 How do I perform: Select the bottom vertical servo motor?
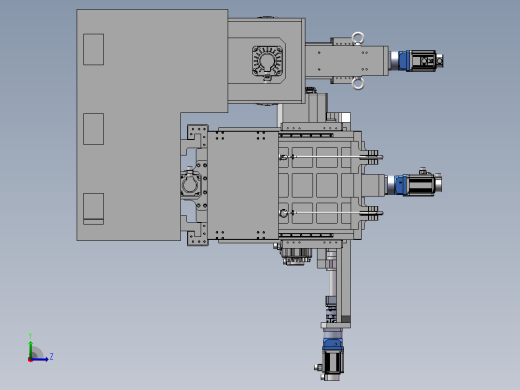pos(332,362)
